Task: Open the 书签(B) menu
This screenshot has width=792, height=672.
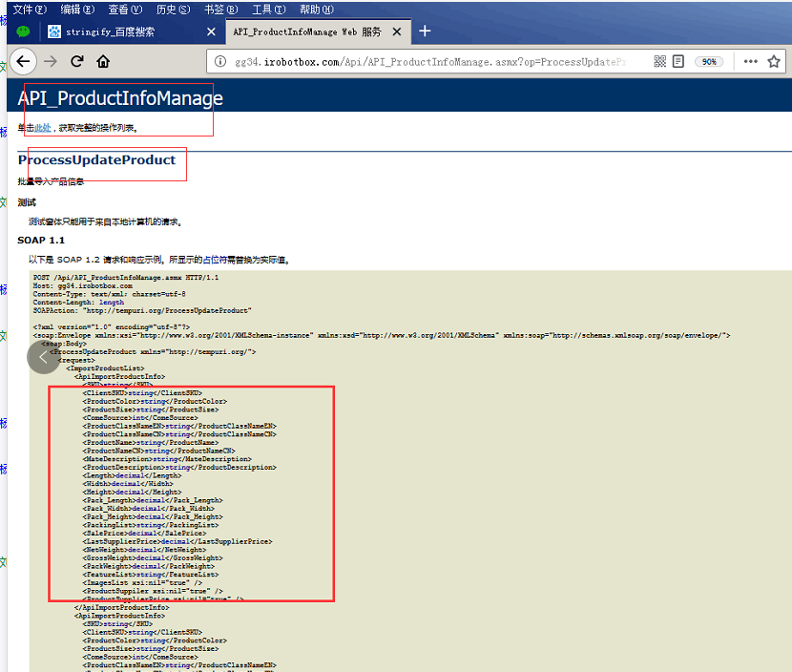Action: 220,10
